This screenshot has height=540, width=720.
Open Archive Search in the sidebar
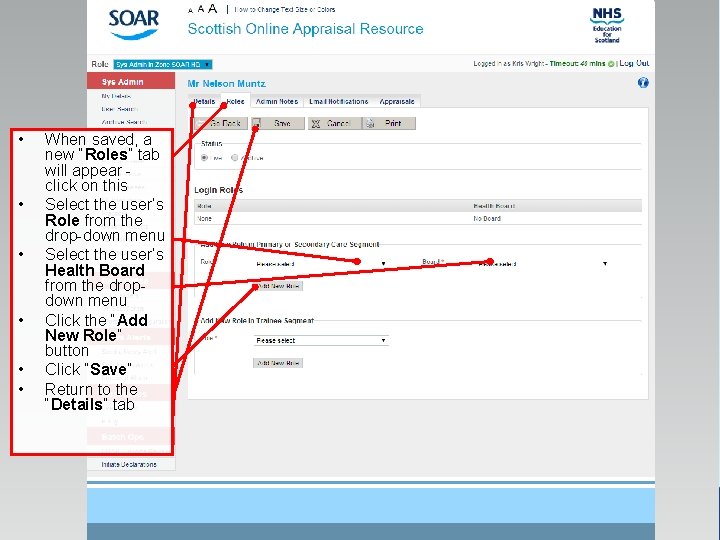(124, 122)
